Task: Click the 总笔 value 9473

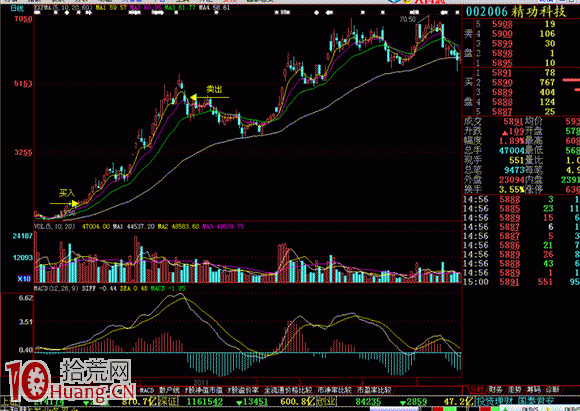Action: [x=514, y=170]
